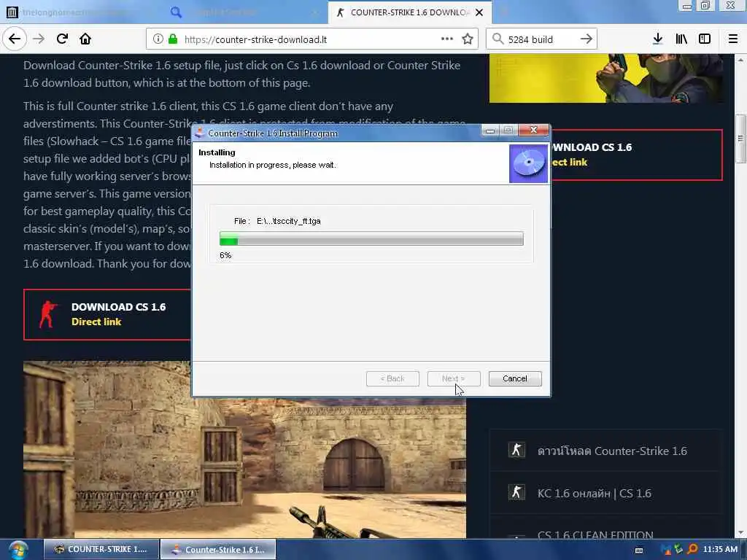Screen dimensions: 747x560
Task: Click the taskbar clock 11:35 AM
Action: pyautogui.click(x=720, y=549)
